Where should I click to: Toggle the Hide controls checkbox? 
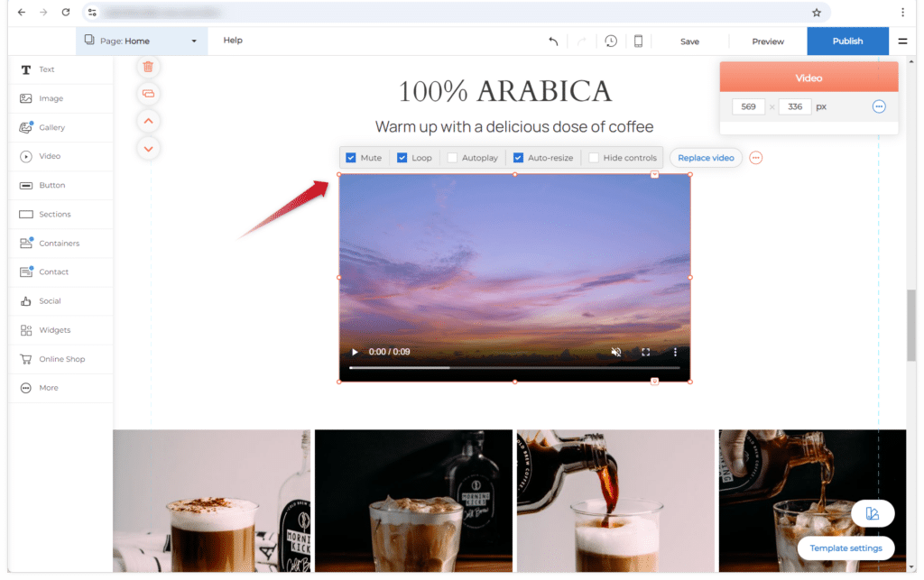tap(594, 158)
